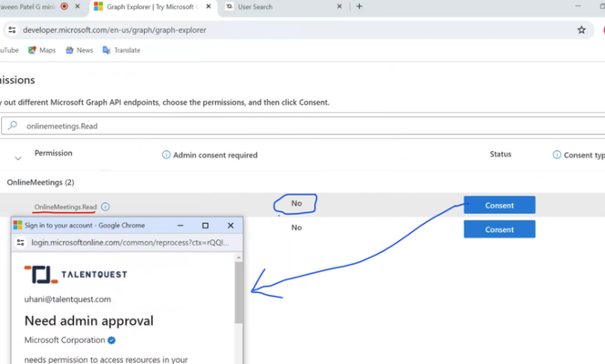Click the main browser address bar URL

point(114,30)
